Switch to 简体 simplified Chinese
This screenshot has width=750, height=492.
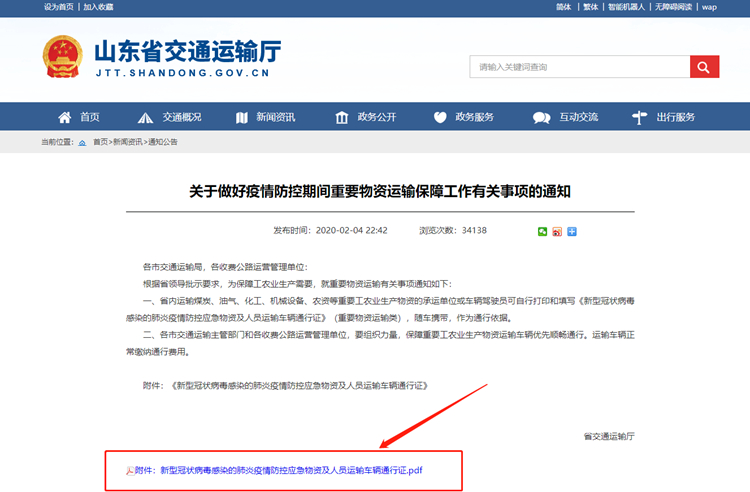[x=564, y=7]
